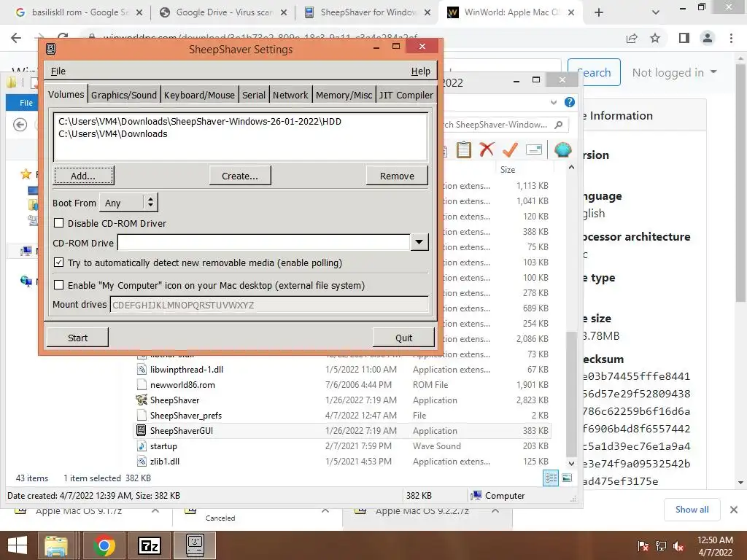Click the properties icon in Explorer toolbar
747x560 pixels.
tap(534, 149)
